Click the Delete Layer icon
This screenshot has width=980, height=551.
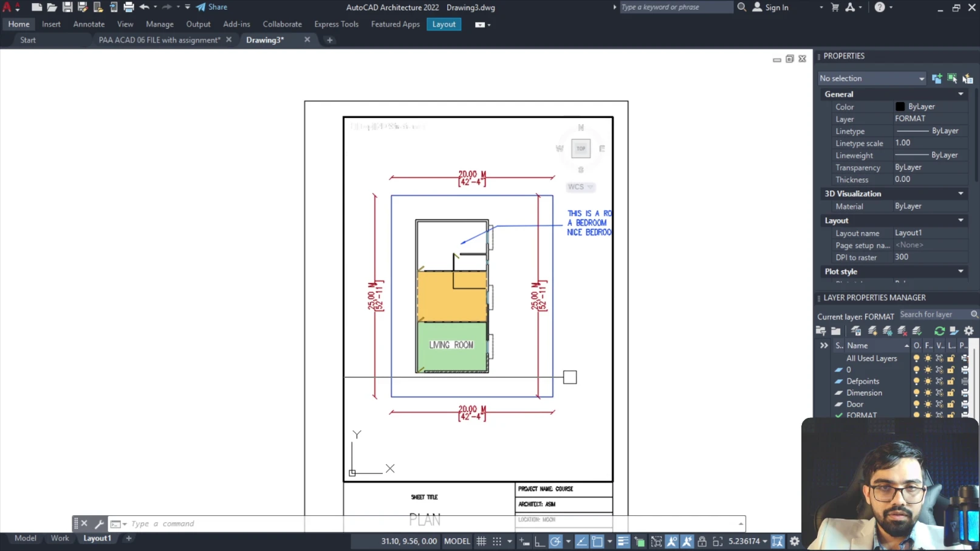(902, 331)
